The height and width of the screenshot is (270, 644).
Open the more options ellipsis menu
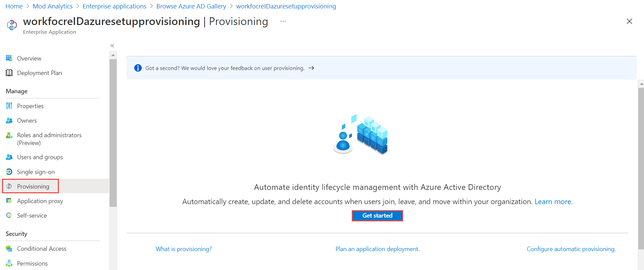point(283,21)
